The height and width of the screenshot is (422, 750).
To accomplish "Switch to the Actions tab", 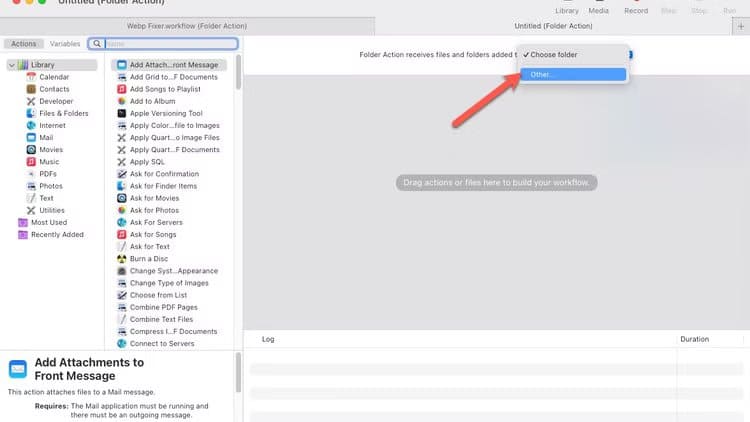I will point(23,44).
